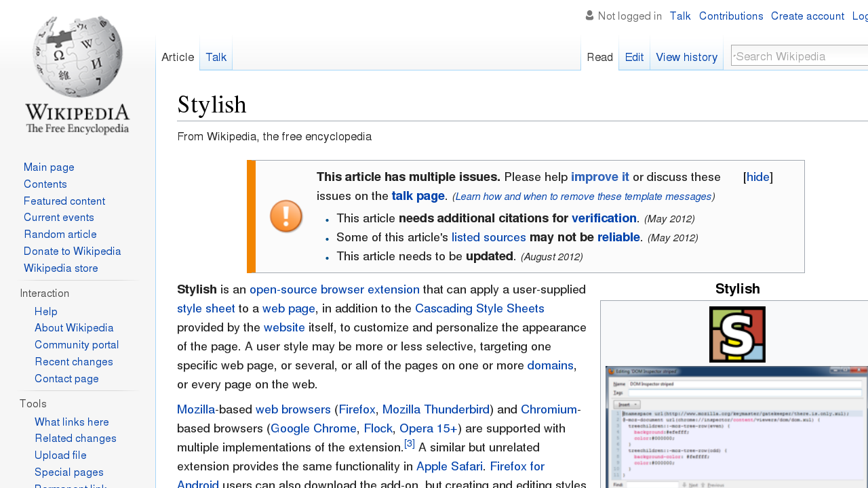Screen dimensions: 868x488
Task: Open the Talk link in the user bar
Action: pos(680,16)
